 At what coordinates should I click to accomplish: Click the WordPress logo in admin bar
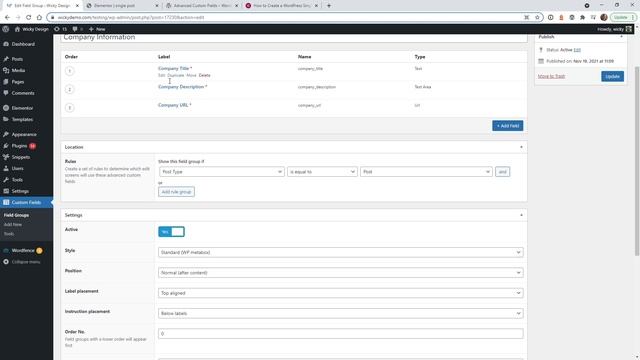tap(5, 29)
